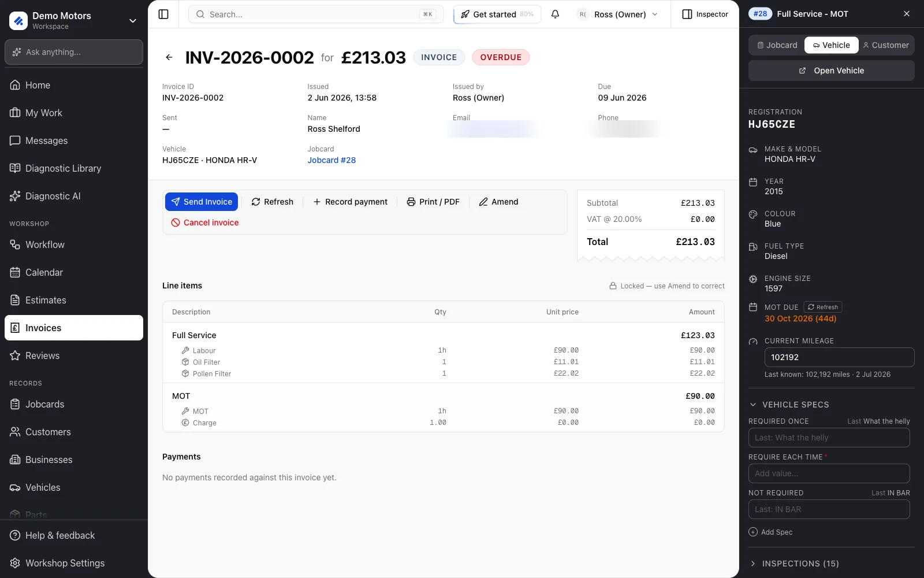924x578 pixels.
Task: Cancel the invoice
Action: 205,223
